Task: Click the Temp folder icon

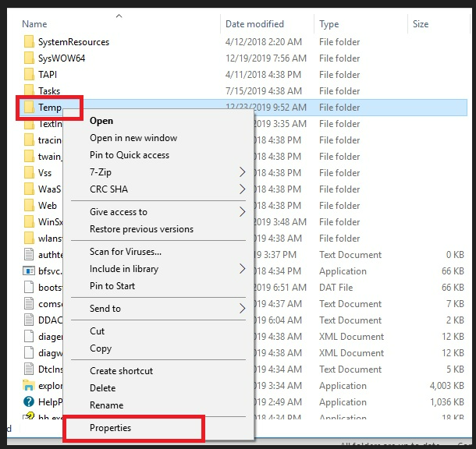Action: coord(29,108)
